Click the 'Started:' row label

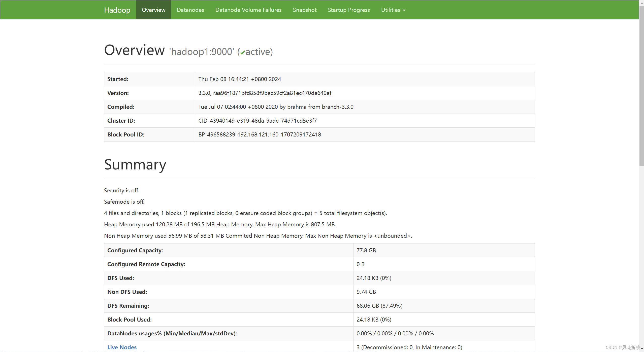click(x=118, y=79)
